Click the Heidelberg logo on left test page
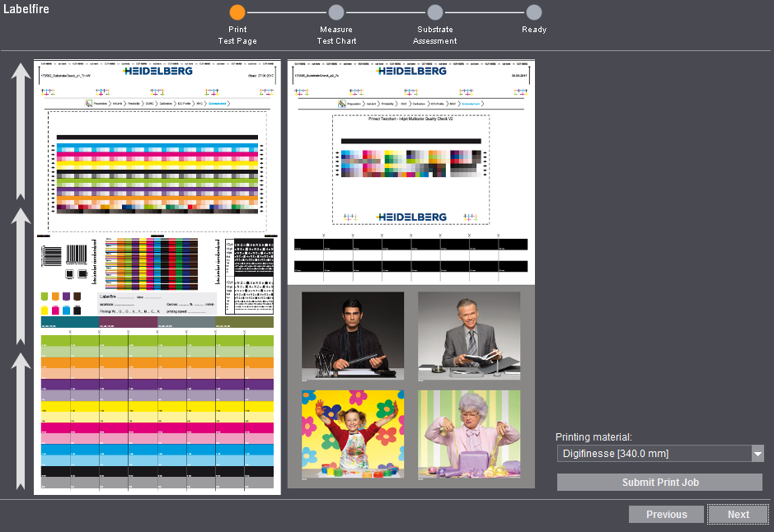The image size is (774, 532). (158, 72)
